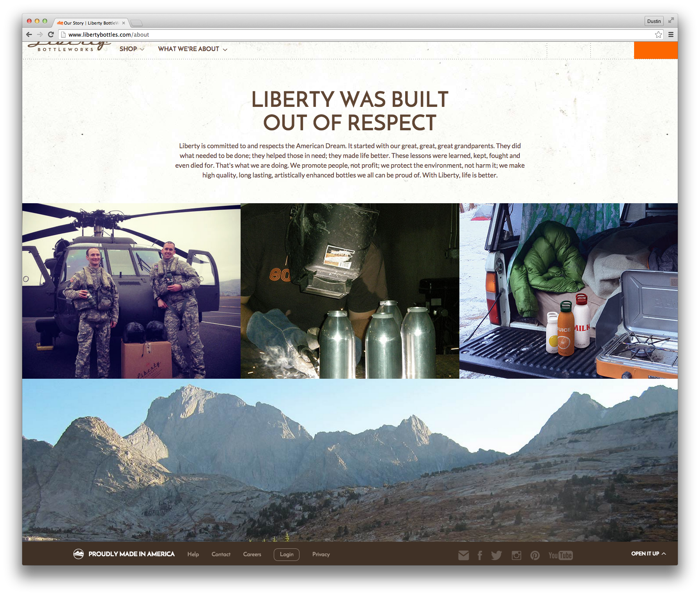Open the Twitter profile icon
The image size is (700, 596).
coord(496,555)
